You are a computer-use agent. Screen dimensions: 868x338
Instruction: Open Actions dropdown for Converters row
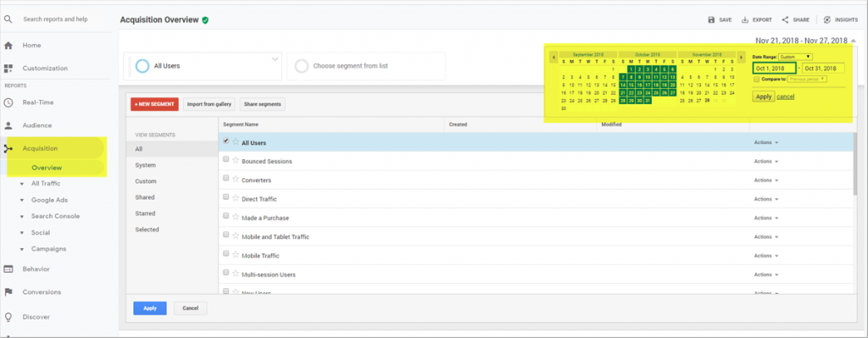[766, 180]
